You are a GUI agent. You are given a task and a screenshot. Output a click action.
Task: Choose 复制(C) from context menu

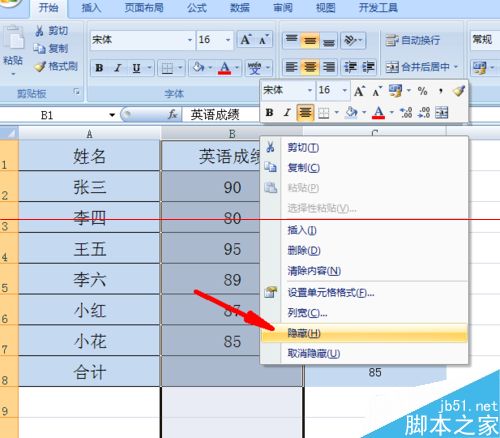[364, 167]
